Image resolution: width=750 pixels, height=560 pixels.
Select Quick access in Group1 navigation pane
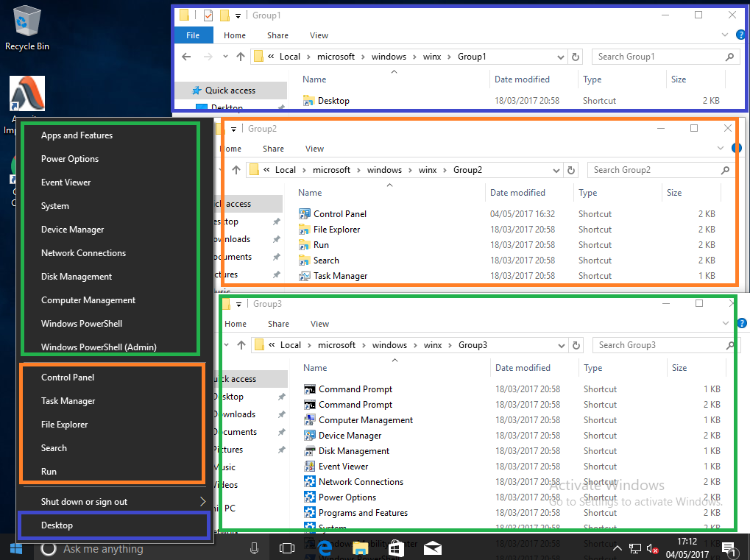(232, 91)
